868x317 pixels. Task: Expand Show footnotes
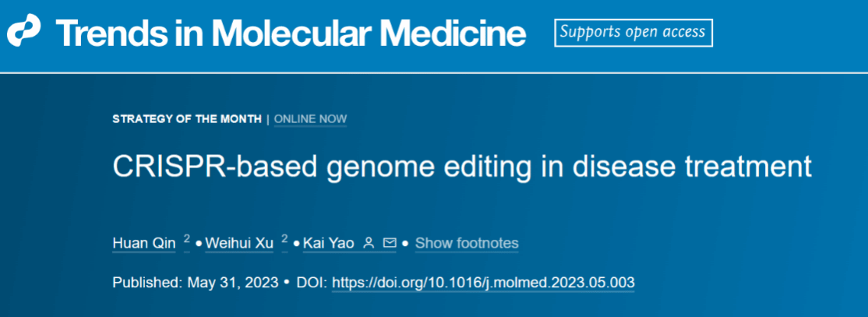(x=467, y=243)
